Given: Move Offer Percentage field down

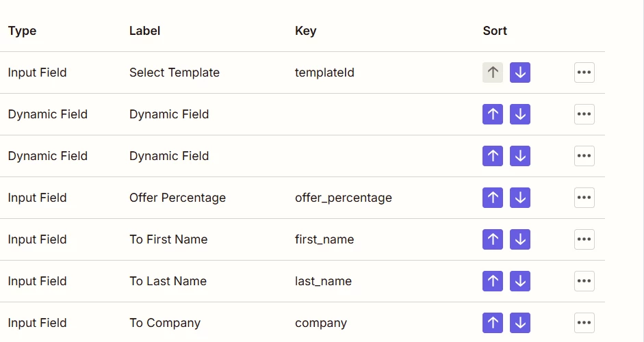Looking at the screenshot, I should (x=520, y=198).
